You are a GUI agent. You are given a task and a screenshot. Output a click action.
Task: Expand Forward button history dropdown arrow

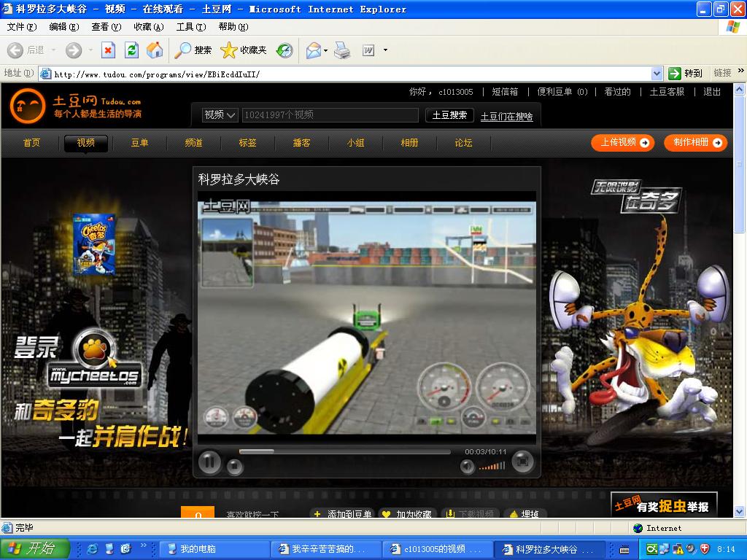[x=90, y=50]
